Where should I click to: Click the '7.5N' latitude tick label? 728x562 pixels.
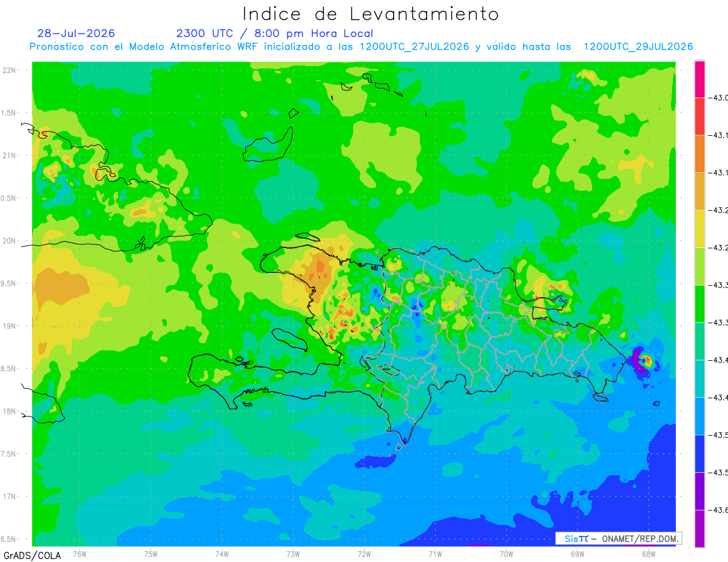(x=8, y=454)
